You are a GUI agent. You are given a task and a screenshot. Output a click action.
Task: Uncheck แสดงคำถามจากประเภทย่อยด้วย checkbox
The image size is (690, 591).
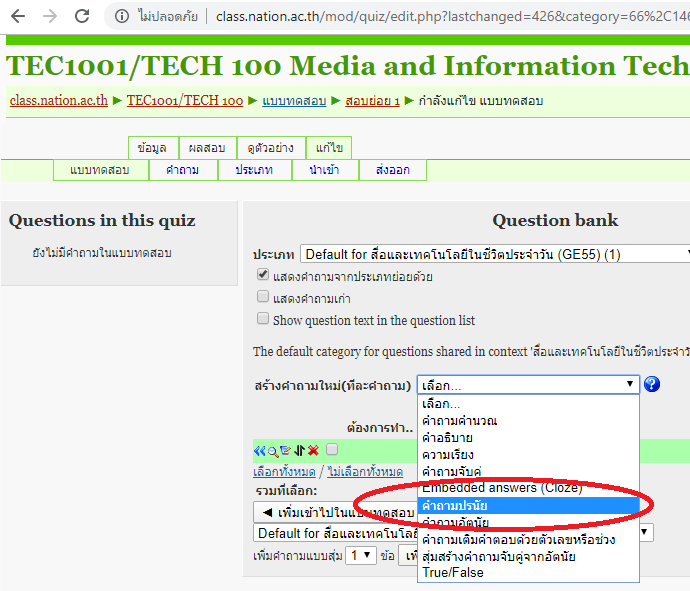pos(263,275)
